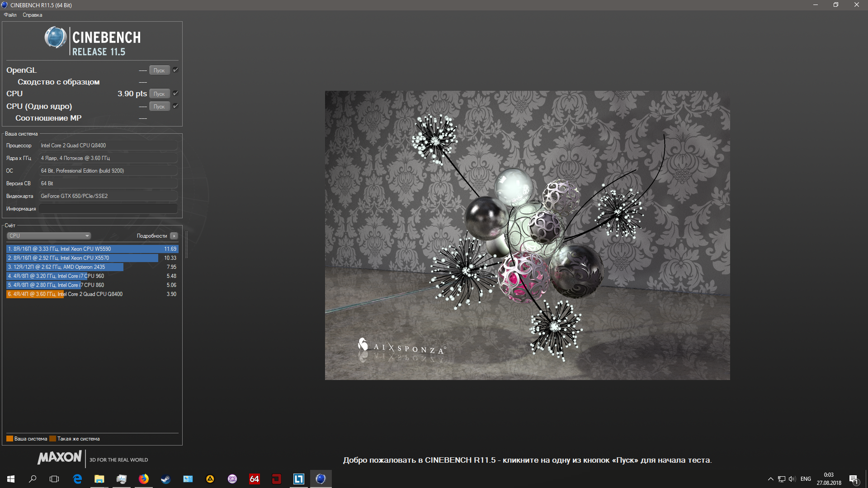The width and height of the screenshot is (868, 488).
Task: Click the brown Такая же система legend swatch
Action: coord(52,438)
